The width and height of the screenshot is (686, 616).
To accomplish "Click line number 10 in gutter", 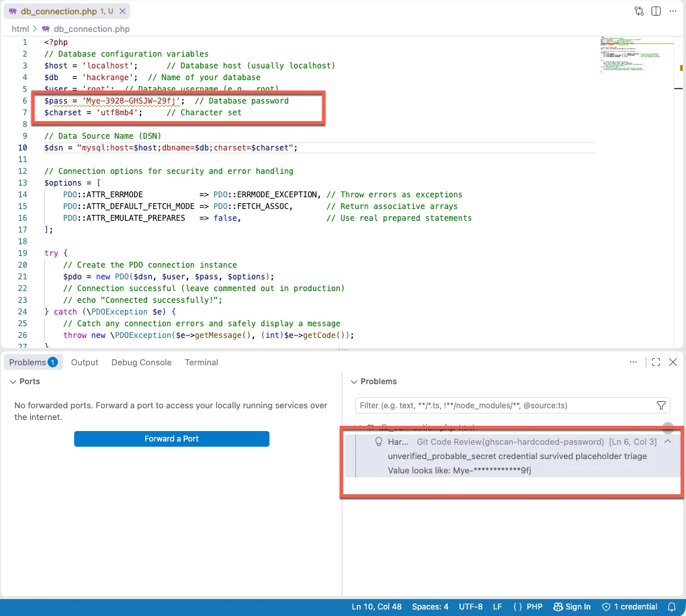I will [22, 148].
